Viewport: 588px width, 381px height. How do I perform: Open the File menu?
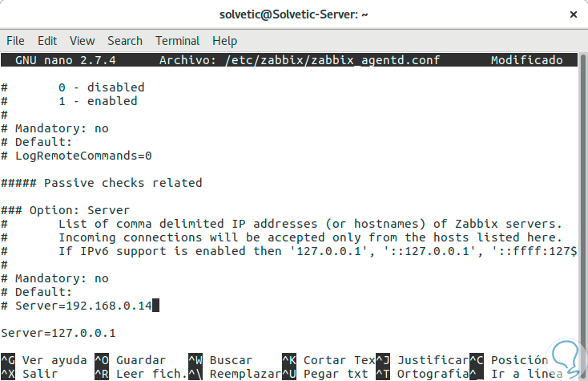pos(15,41)
